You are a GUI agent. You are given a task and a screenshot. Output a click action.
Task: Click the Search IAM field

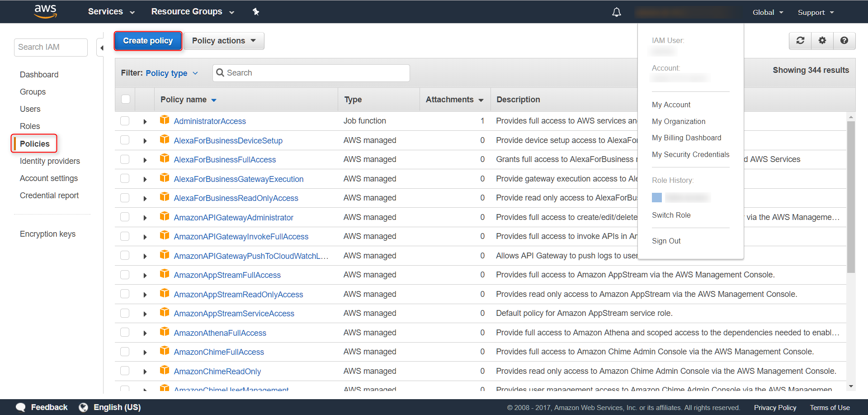point(51,47)
